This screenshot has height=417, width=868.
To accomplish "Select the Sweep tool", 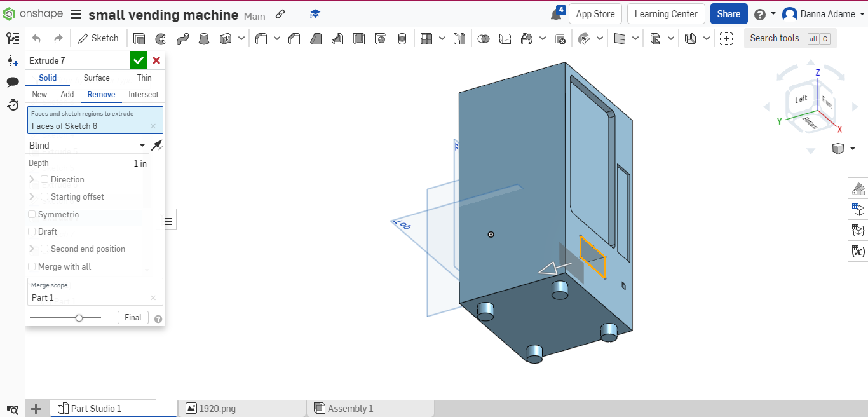I will [182, 38].
